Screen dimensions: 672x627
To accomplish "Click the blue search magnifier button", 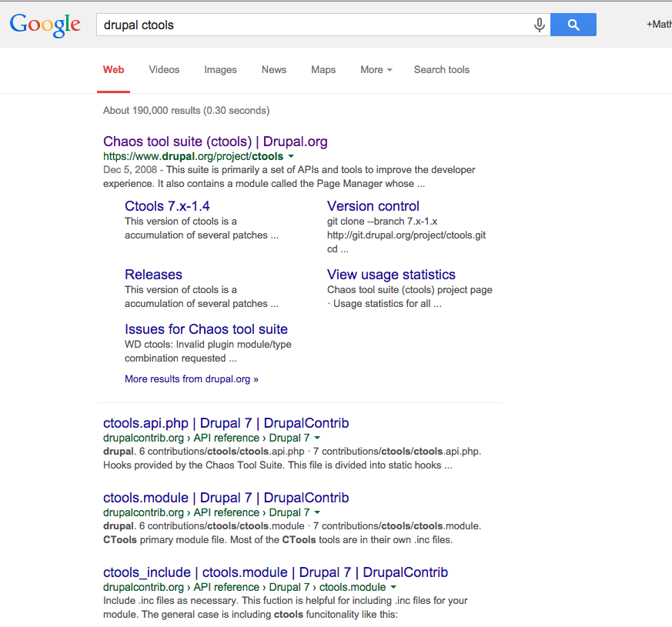I will 573,25.
